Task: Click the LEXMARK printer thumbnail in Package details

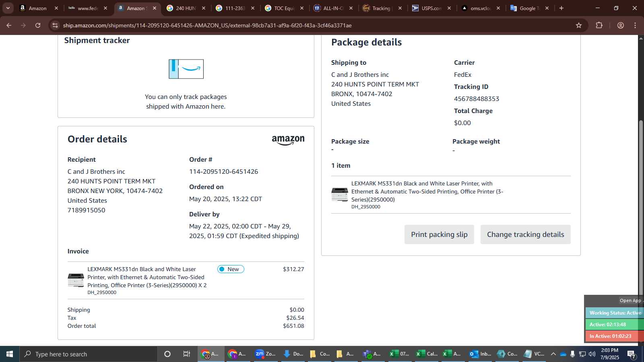Action: click(x=340, y=194)
